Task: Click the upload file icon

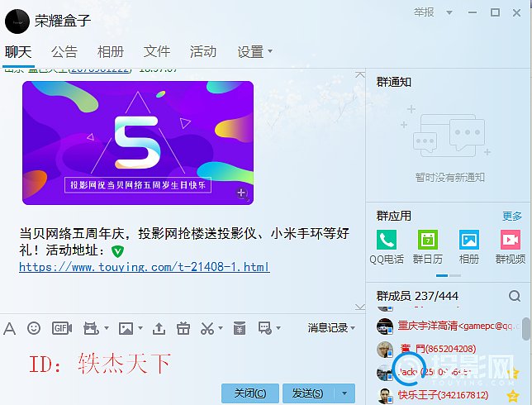Action: click(x=159, y=328)
